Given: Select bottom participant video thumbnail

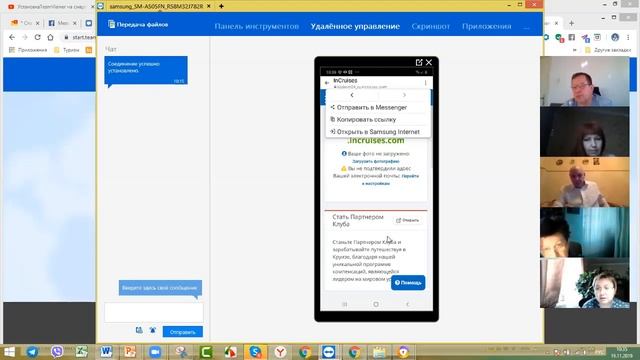Looking at the screenshot, I should click(584, 283).
